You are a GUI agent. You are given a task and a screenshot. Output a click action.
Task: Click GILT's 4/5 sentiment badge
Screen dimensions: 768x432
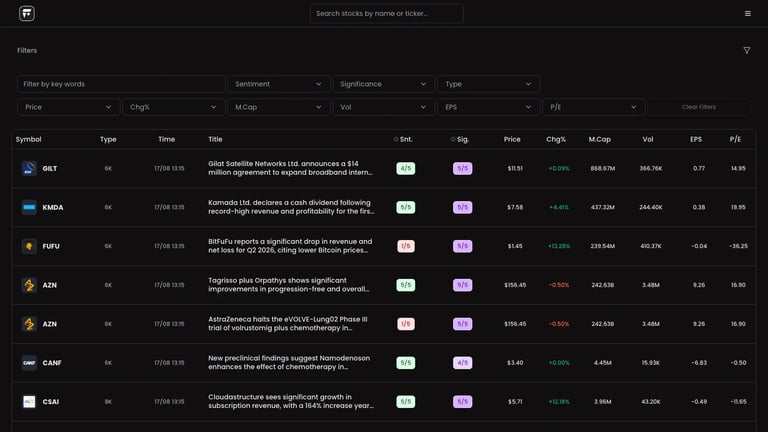[x=406, y=168]
